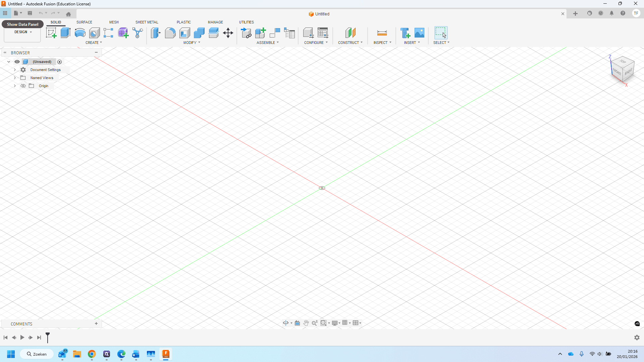Select the Fillet tool

tap(170, 33)
